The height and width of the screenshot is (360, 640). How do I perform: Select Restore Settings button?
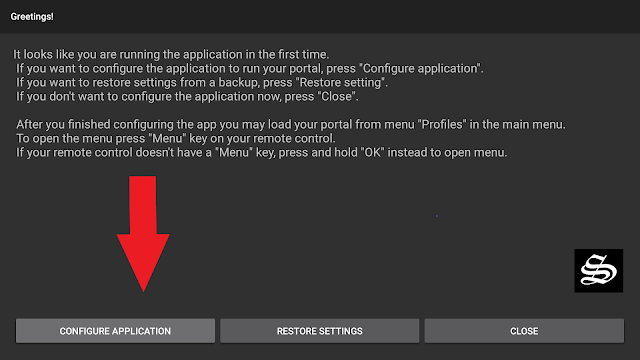320,331
